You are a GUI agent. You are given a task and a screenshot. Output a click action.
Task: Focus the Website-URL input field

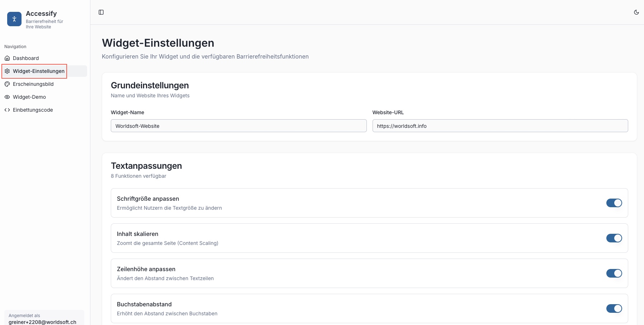(x=500, y=126)
